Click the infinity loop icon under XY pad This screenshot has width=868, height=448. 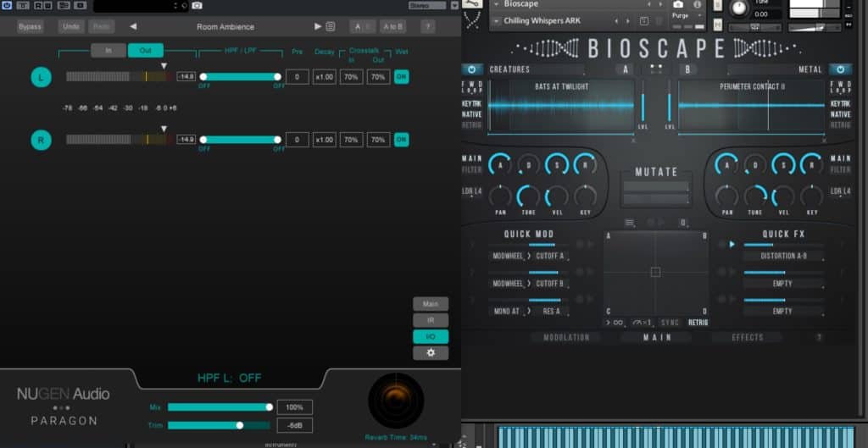618,323
